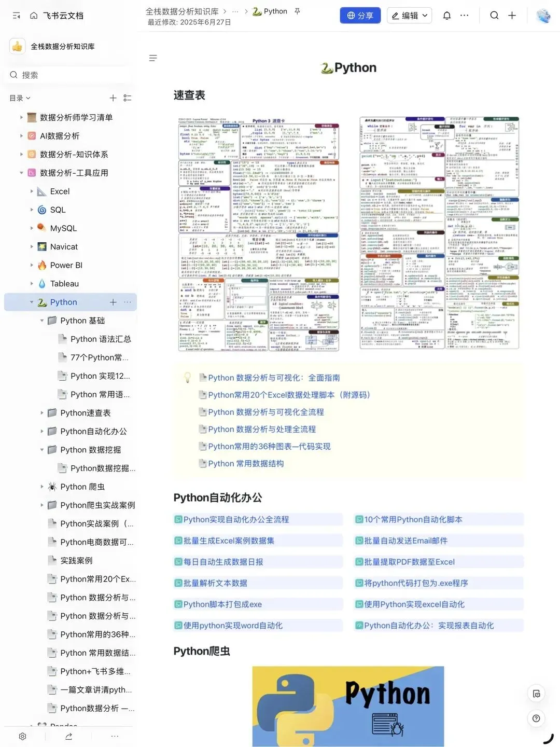Screen dimensions: 560x747
Task: Open the help question-mark floating button
Action: click(x=536, y=718)
